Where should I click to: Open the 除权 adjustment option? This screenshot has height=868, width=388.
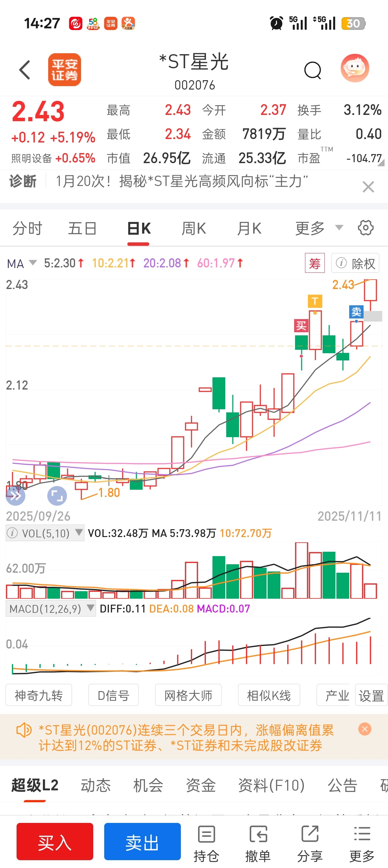point(355,263)
